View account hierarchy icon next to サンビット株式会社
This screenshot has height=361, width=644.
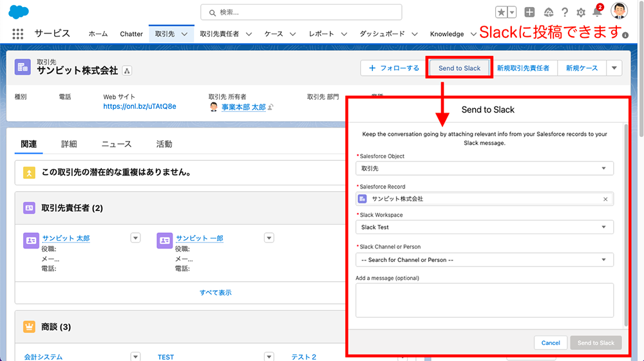127,71
